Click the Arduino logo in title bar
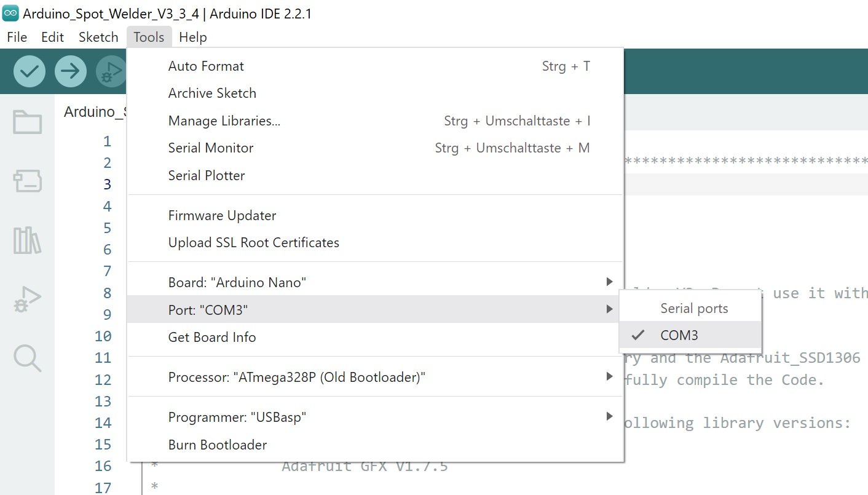868x495 pixels. coord(10,14)
